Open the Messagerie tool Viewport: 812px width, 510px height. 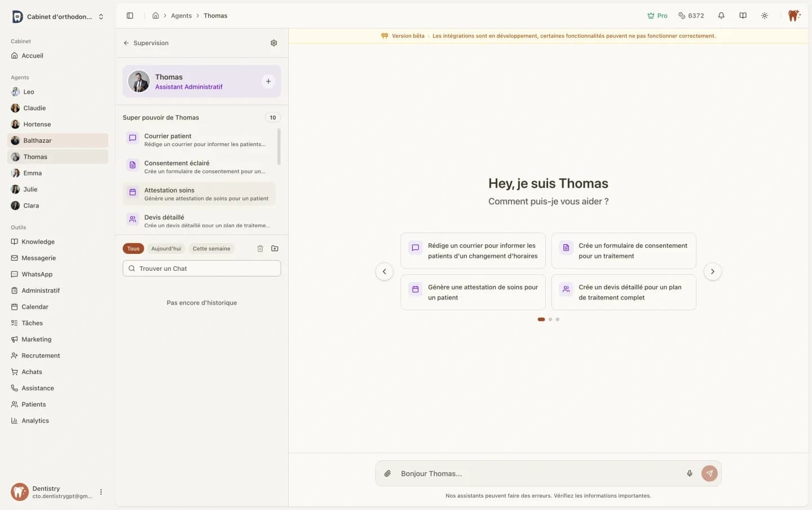point(39,258)
